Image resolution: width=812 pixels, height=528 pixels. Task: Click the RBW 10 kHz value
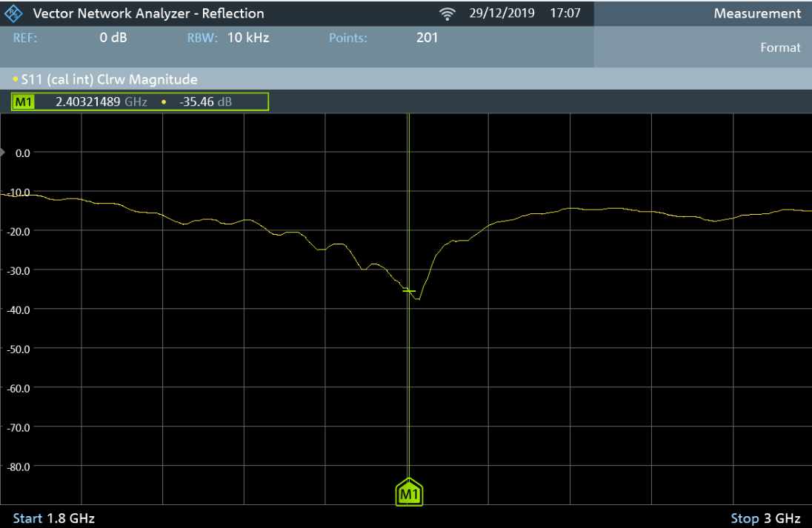pos(248,38)
